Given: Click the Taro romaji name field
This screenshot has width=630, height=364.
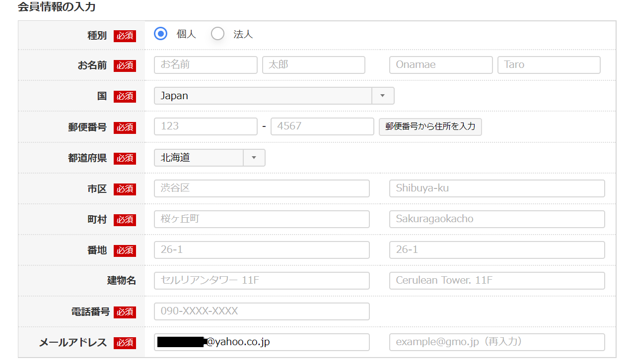Looking at the screenshot, I should click(x=549, y=65).
